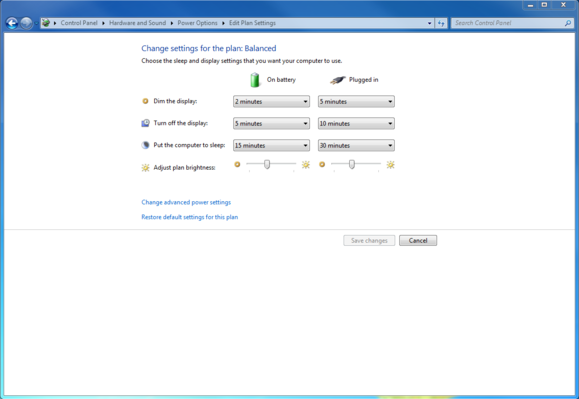Click the on-battery brightness slider thumb
579x399 pixels.
pos(267,164)
